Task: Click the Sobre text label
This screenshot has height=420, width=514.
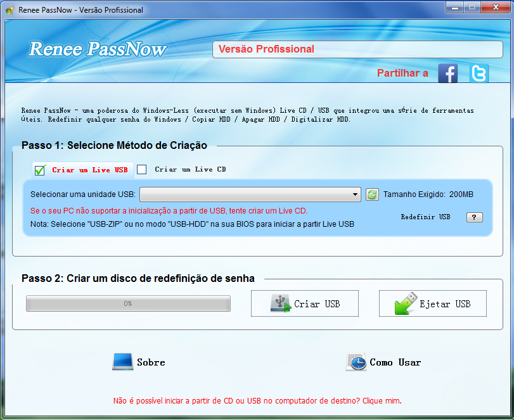Action: 151,362
